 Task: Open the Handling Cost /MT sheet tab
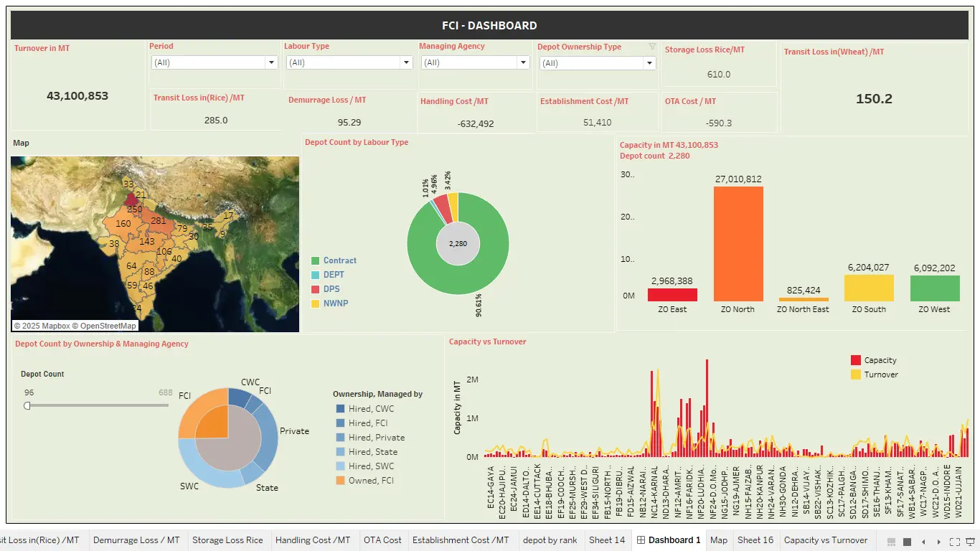313,540
